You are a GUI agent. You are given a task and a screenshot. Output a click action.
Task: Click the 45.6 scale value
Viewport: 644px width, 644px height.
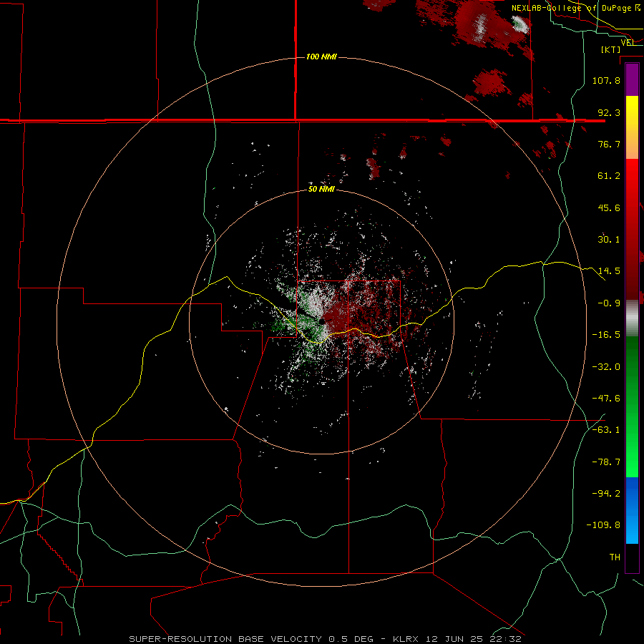pyautogui.click(x=609, y=208)
